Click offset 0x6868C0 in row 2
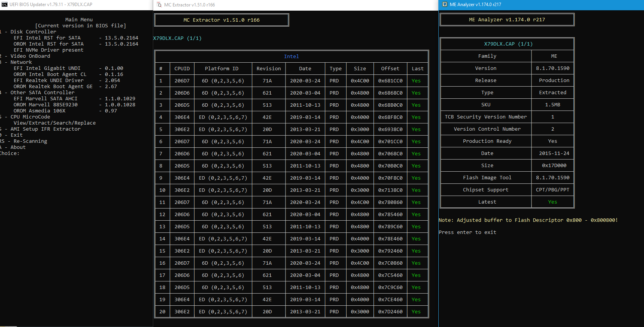644x327 pixels. 390,93
